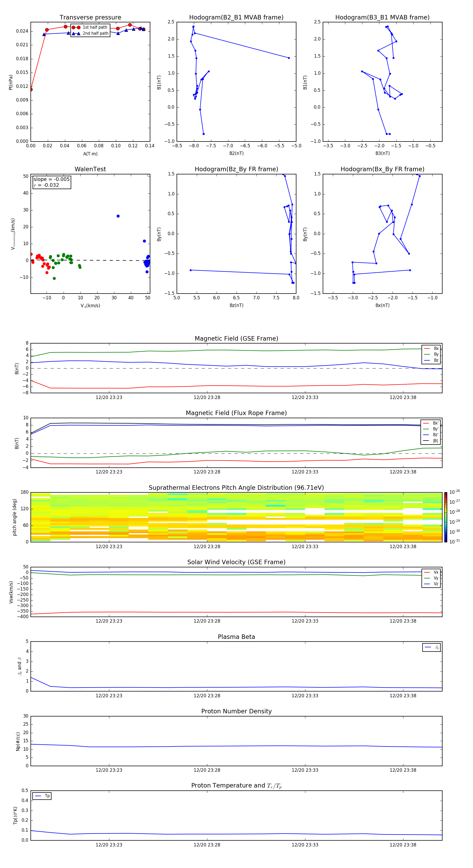Viewport: 473px width, 868px height.
Task: Click the "WalenTest" plot title
Action: [90, 169]
